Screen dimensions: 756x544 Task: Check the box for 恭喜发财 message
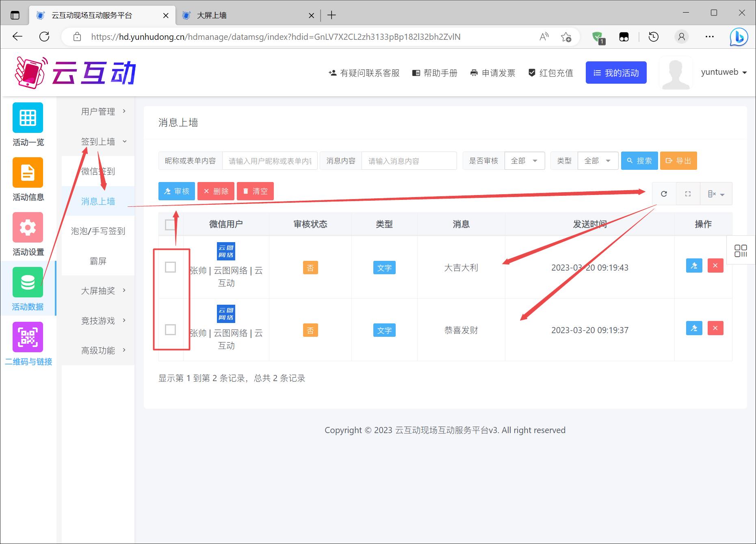tap(170, 330)
